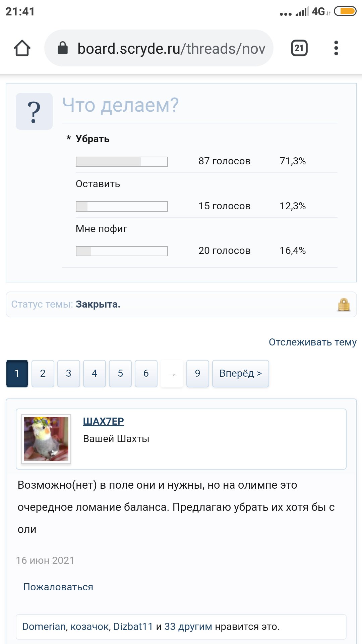Tap the Убрать progress bar showing 71,3%
This screenshot has height=644, width=362.
point(121,161)
